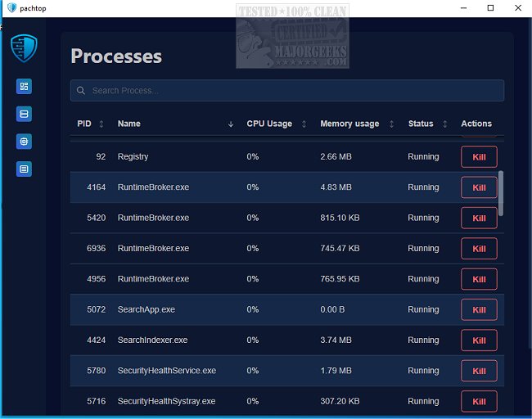The width and height of the screenshot is (532, 419).
Task: Open the storage disks icon in sidebar
Action: [x=24, y=114]
